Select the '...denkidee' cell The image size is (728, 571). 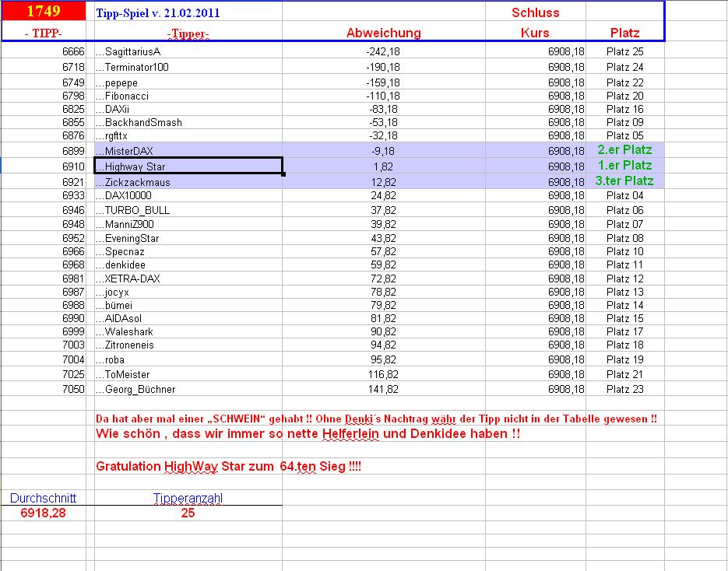[188, 264]
